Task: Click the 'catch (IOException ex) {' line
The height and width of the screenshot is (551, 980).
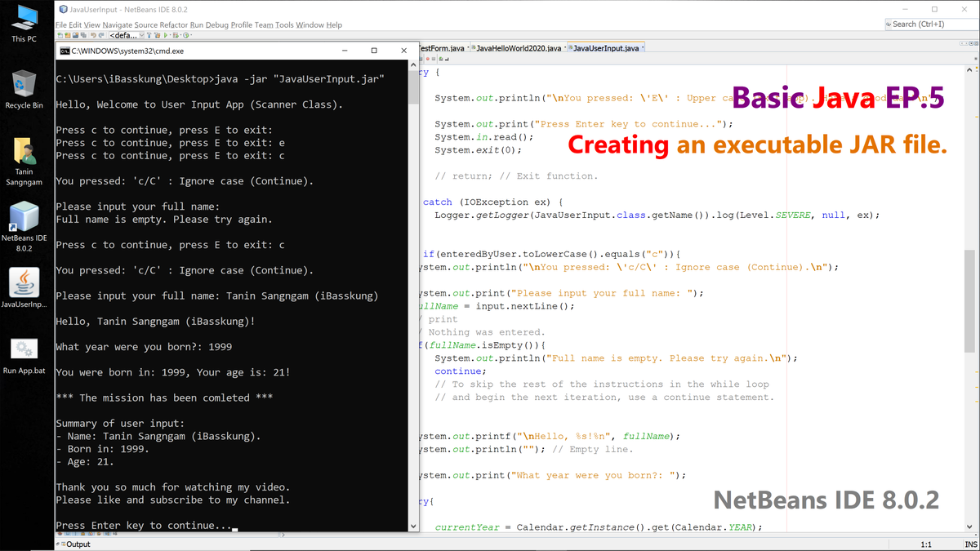Action: click(x=492, y=202)
